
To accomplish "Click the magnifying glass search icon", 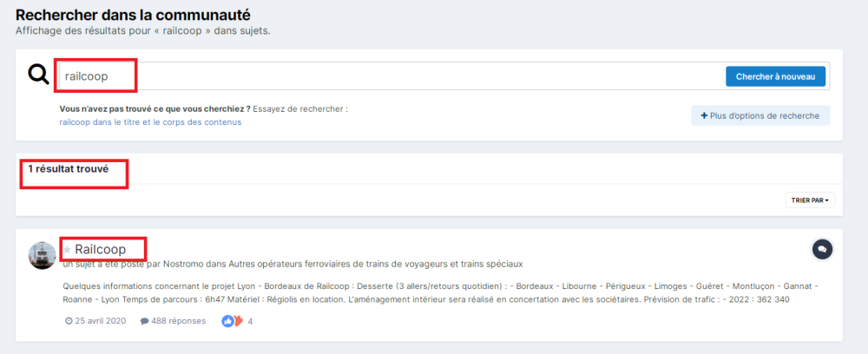I will coord(39,74).
